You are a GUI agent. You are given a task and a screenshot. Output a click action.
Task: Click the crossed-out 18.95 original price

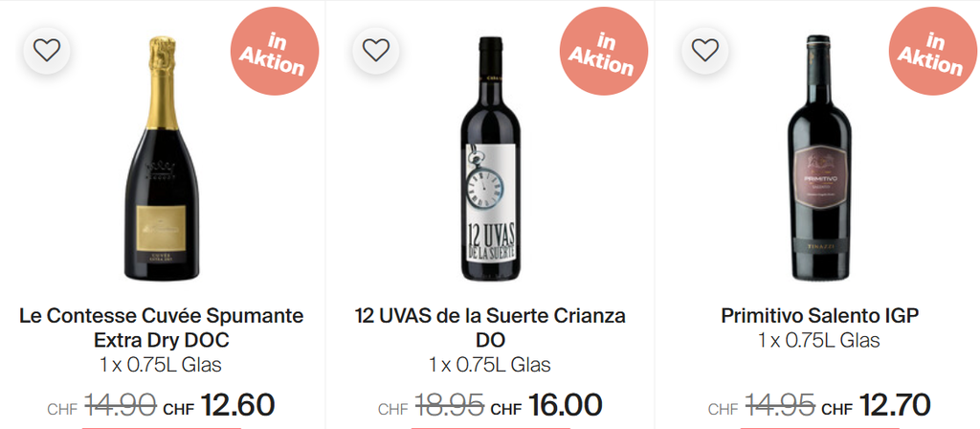[448, 405]
